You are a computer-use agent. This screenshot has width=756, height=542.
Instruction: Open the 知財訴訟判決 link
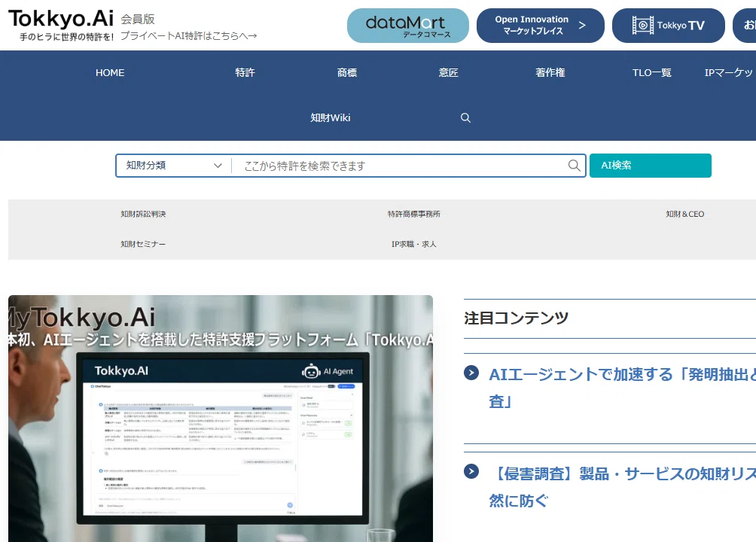pyautogui.click(x=143, y=214)
